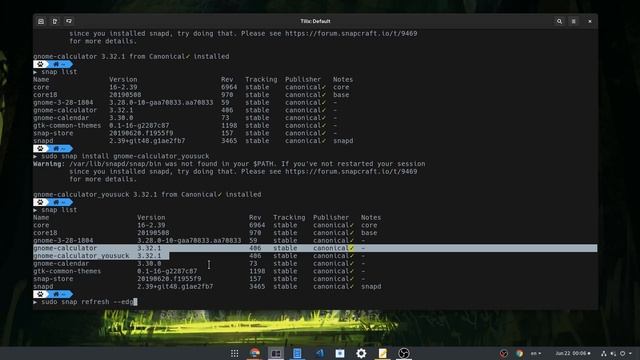Open the 'en' keyboard layout dropdown

point(536,353)
